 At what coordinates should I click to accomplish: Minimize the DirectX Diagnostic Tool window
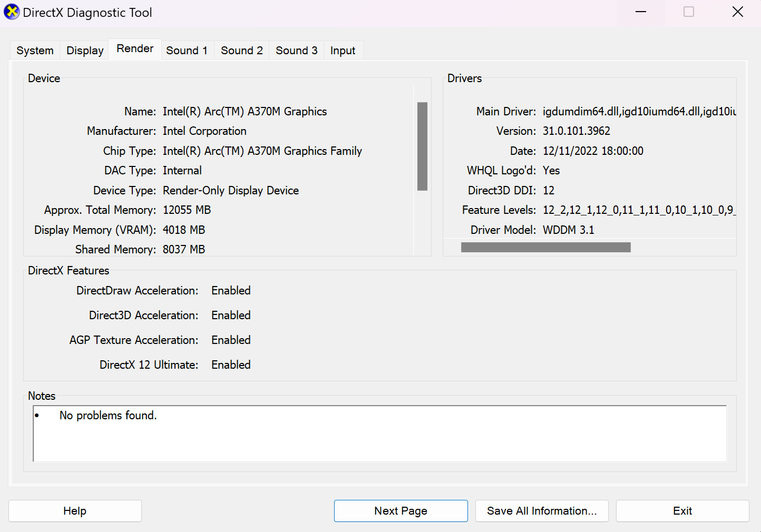(x=640, y=12)
